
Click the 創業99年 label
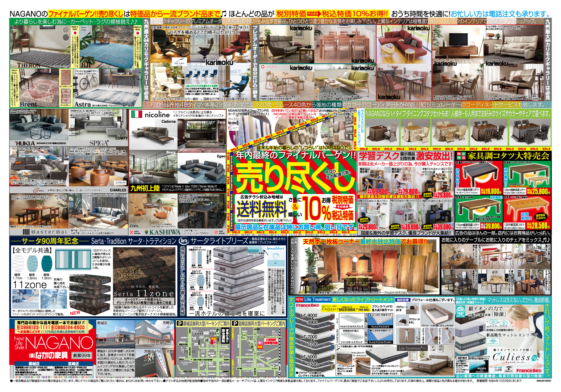pos(82,355)
